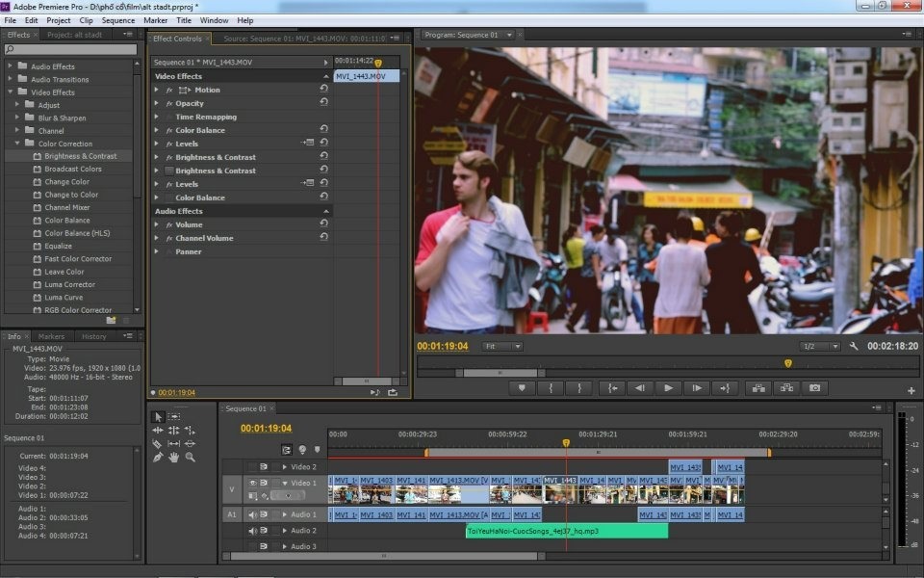Mute Audio 1 track speaker toggle

click(253, 514)
